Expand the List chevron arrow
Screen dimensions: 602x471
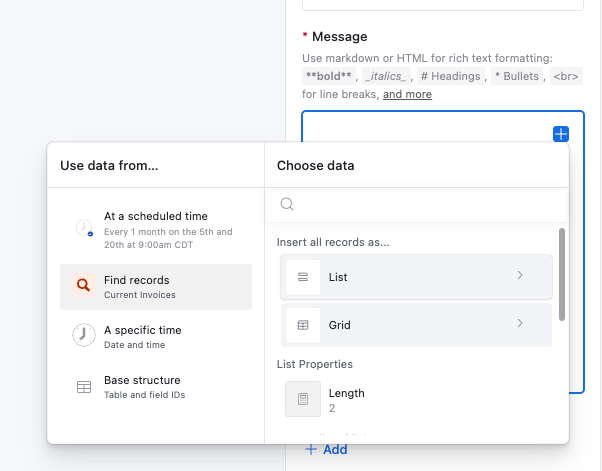tap(520, 275)
